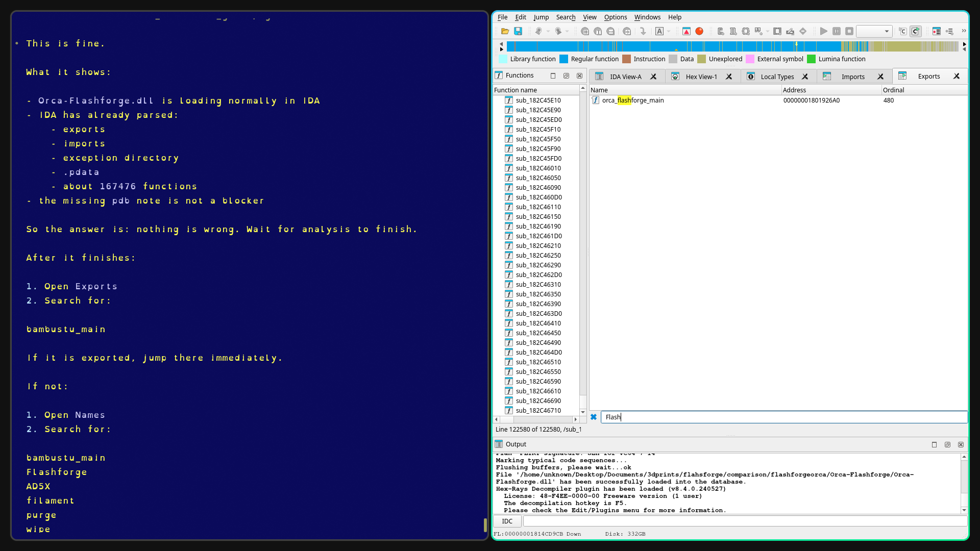This screenshot has height=551, width=980.
Task: Click the open file folder icon
Action: click(505, 31)
